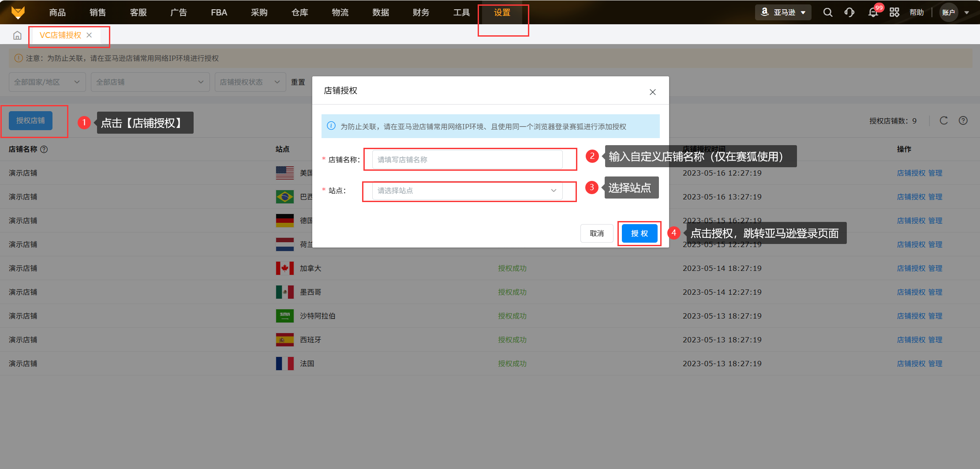Open the 物流 menu
The height and width of the screenshot is (469, 980).
[x=340, y=12]
